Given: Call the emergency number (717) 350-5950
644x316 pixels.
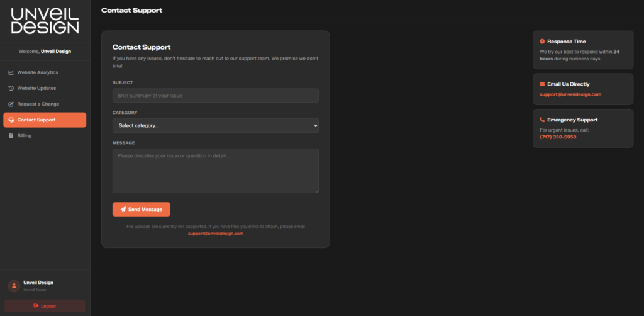Looking at the screenshot, I should (x=558, y=137).
